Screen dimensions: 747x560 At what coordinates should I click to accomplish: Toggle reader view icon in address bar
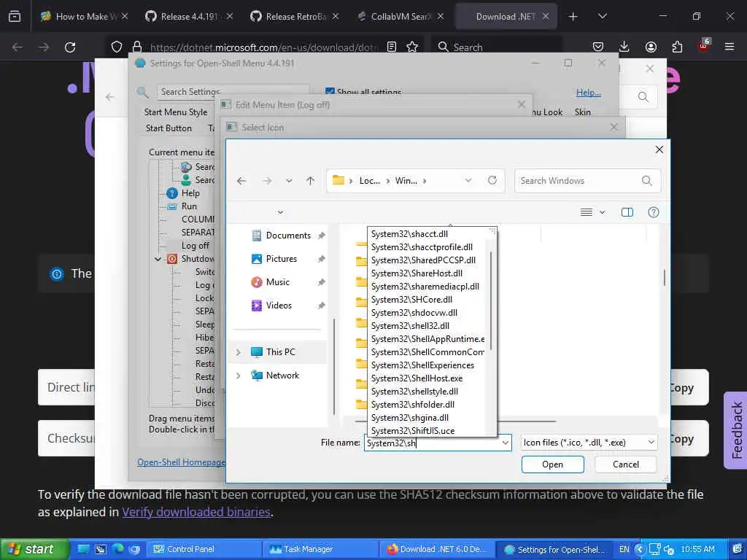pos(392,47)
